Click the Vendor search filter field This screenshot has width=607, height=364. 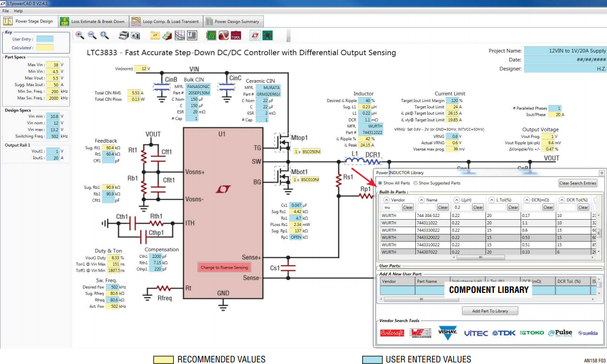391,207
